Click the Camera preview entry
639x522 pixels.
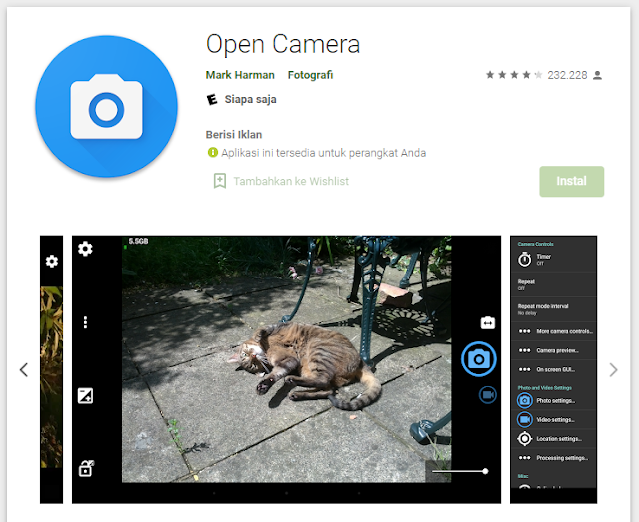553,350
